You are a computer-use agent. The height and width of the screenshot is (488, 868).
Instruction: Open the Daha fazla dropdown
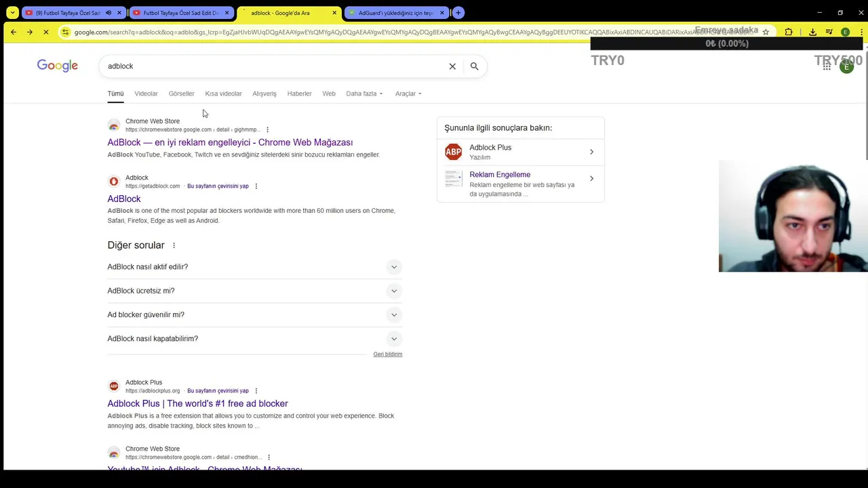(364, 94)
